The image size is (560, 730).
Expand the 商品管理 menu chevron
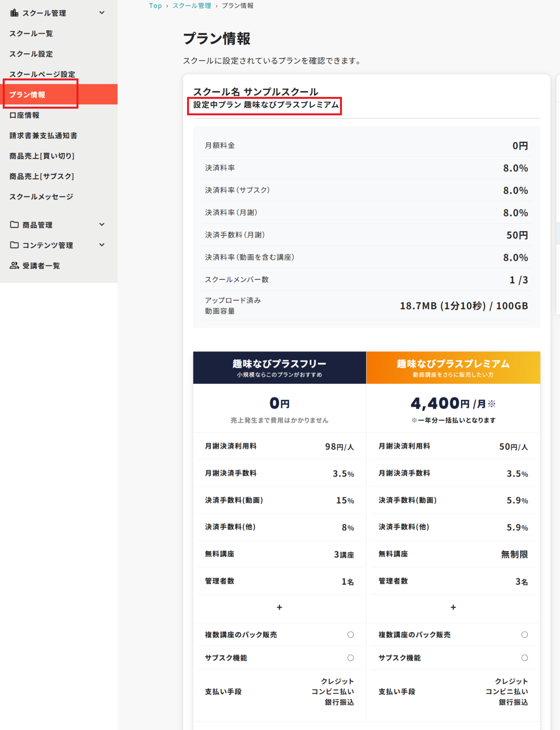[102, 225]
